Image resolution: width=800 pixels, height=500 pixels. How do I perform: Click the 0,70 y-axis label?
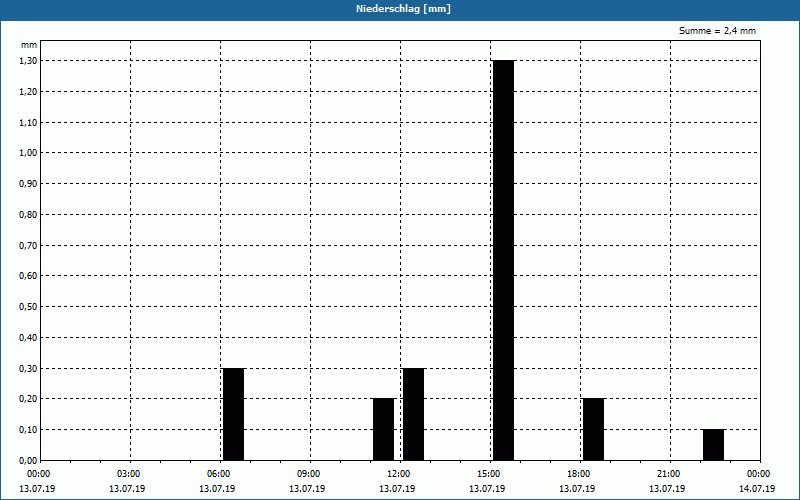[x=28, y=245]
